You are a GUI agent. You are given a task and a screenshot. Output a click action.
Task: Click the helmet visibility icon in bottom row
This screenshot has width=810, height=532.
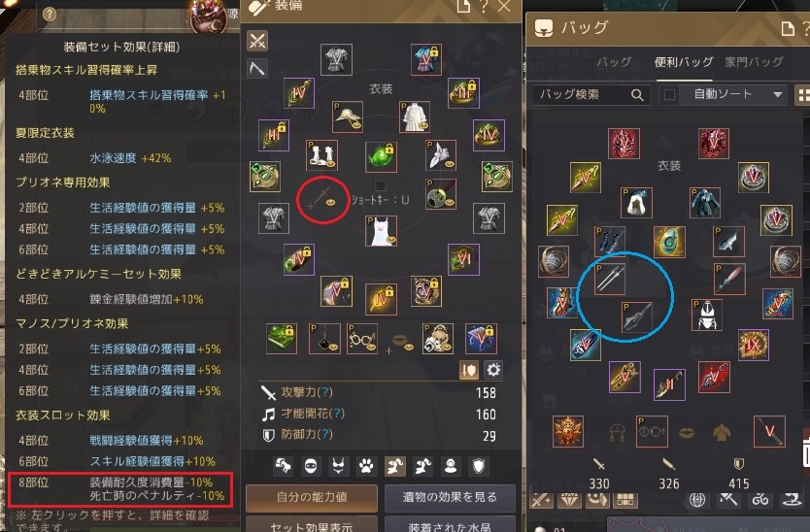point(311,466)
